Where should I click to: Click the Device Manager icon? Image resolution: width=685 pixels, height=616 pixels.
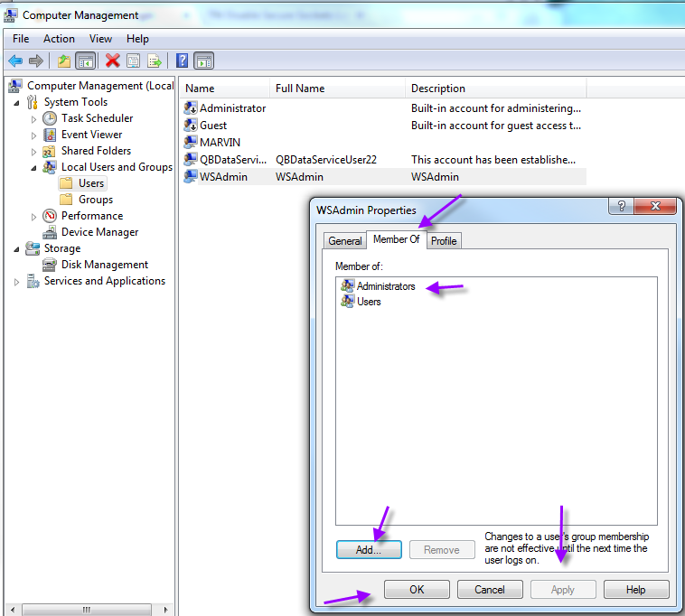pyautogui.click(x=50, y=232)
